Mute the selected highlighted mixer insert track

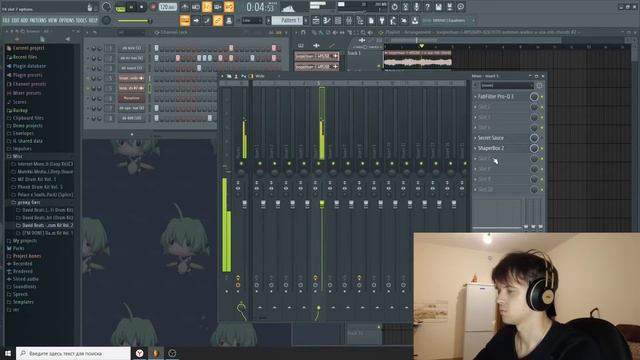(318, 164)
